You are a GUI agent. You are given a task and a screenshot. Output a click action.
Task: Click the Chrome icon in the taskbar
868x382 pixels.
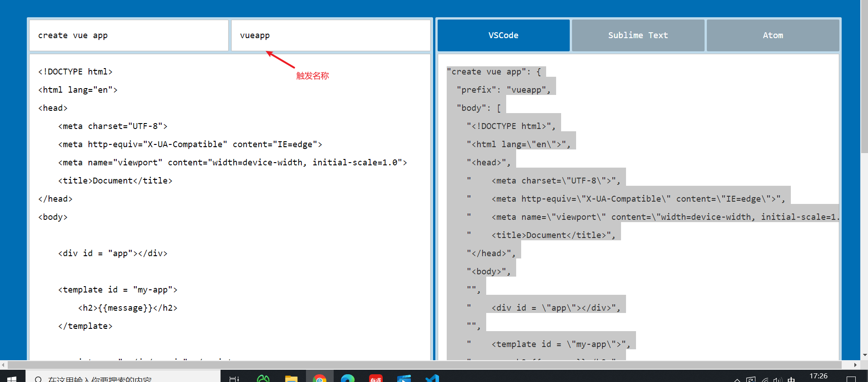click(320, 378)
